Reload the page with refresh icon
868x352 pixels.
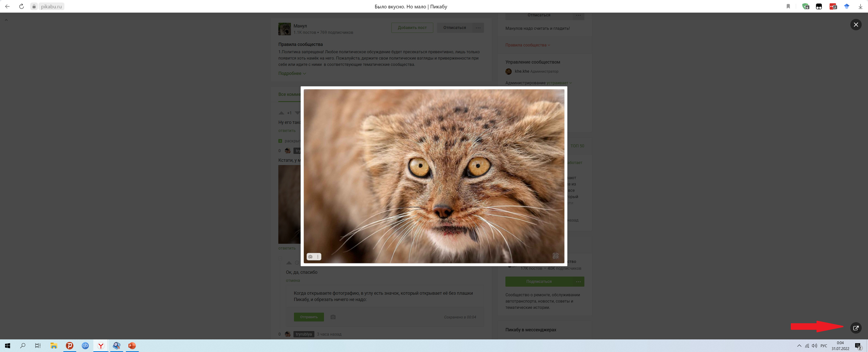(21, 6)
